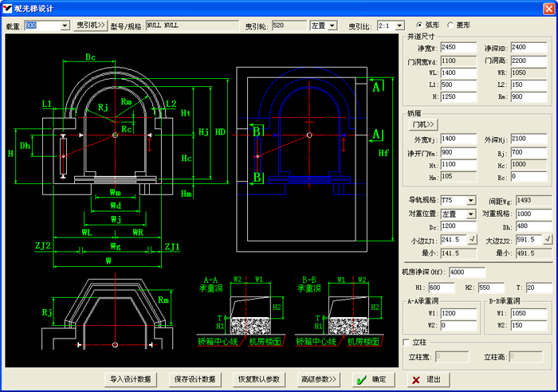
Task: Click the 机房净深 input field
Action: point(467,272)
